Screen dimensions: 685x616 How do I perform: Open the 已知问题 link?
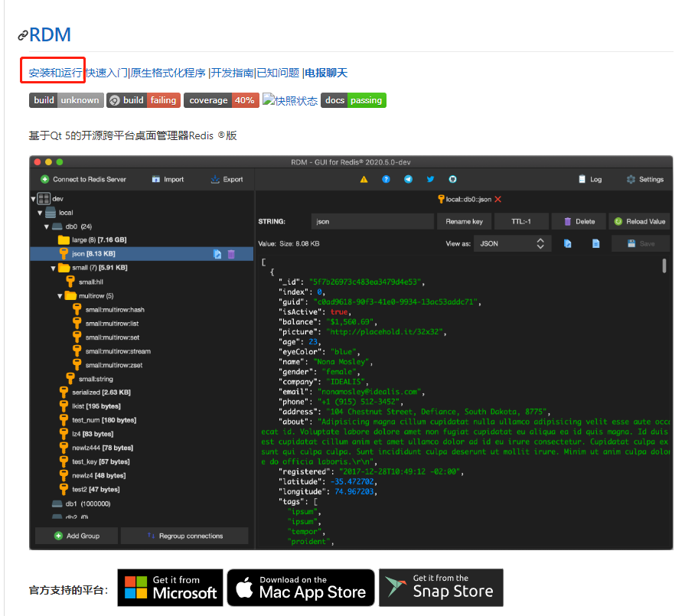278,73
